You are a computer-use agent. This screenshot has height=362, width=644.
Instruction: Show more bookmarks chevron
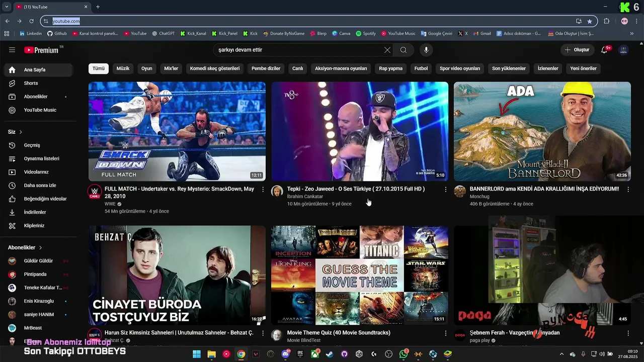(632, 34)
